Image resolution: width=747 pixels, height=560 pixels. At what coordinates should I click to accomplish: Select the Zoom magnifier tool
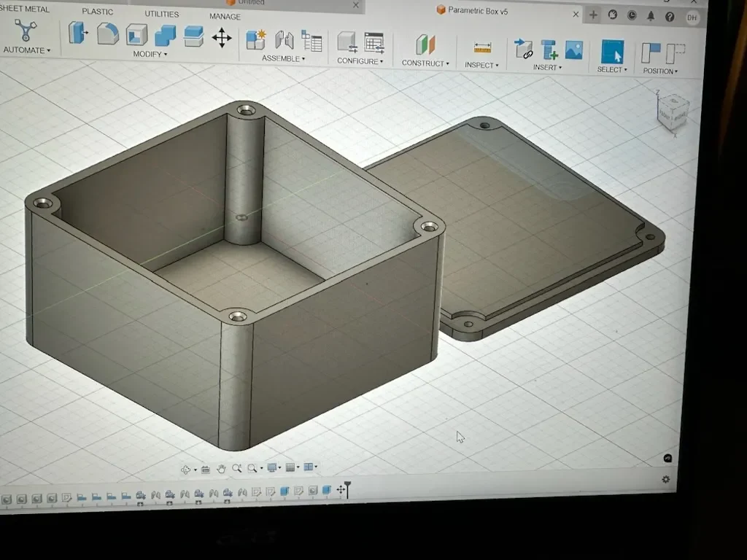pyautogui.click(x=237, y=469)
